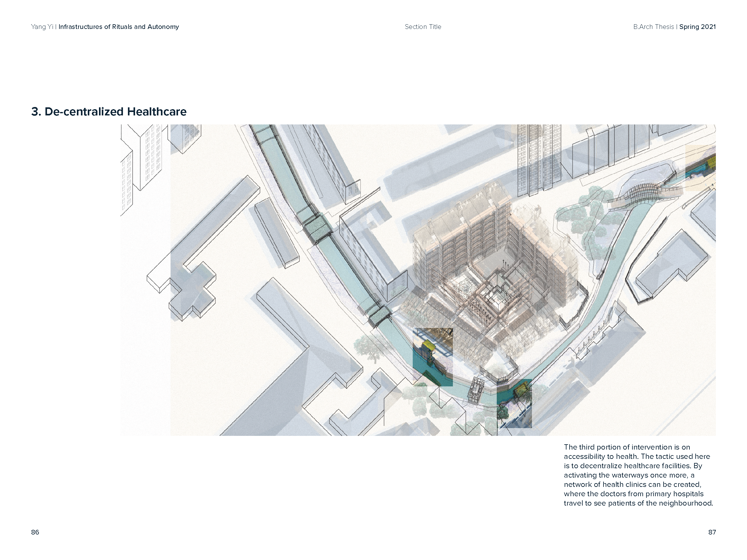This screenshot has height=560, width=747.
Task: Click the heading '3. De-centralized Healthcare'
Action: pyautogui.click(x=109, y=112)
